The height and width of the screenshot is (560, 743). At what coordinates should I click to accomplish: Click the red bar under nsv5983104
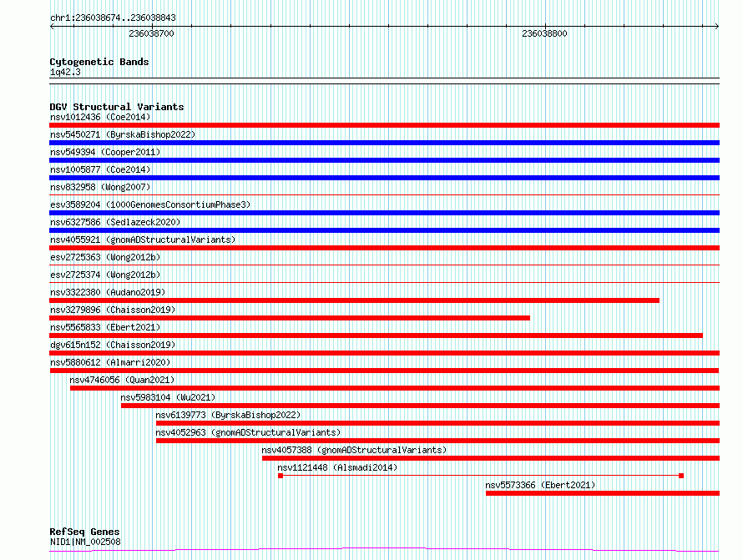pyautogui.click(x=420, y=406)
